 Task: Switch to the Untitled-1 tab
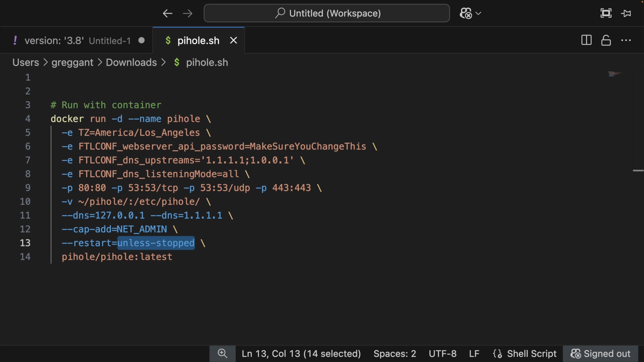click(77, 41)
